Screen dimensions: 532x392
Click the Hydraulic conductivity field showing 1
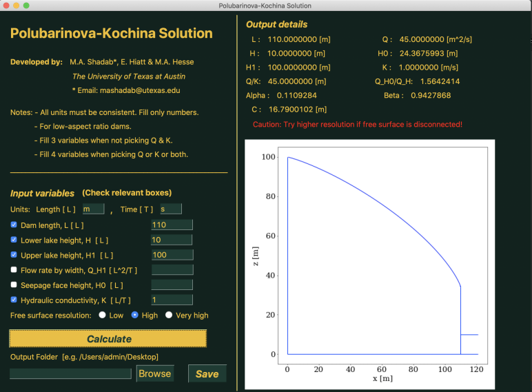pos(172,300)
